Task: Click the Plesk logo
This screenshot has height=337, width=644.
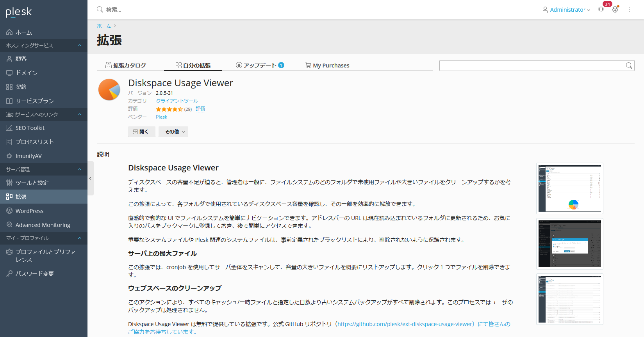Action: tap(19, 12)
